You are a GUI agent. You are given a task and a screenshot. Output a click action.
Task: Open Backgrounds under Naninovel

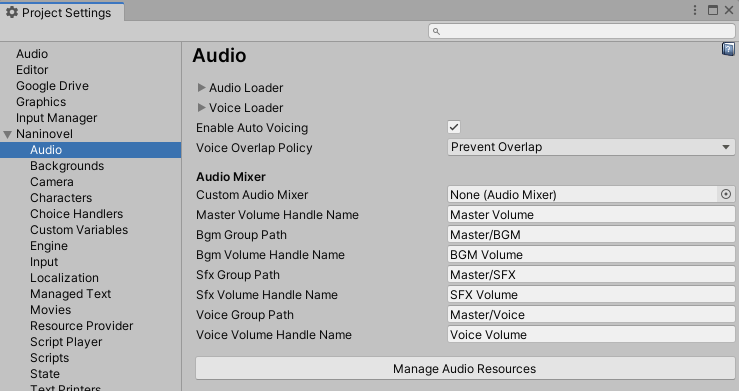click(67, 166)
